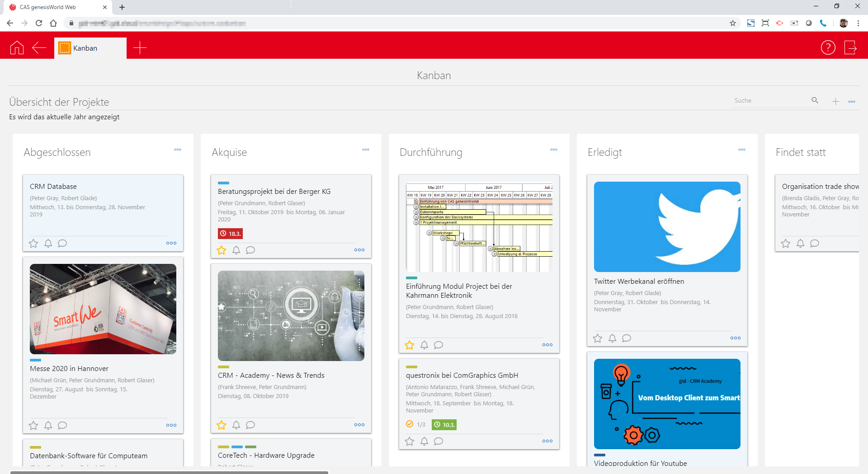Open Akquise column options menu
This screenshot has width=868, height=474.
[x=366, y=150]
